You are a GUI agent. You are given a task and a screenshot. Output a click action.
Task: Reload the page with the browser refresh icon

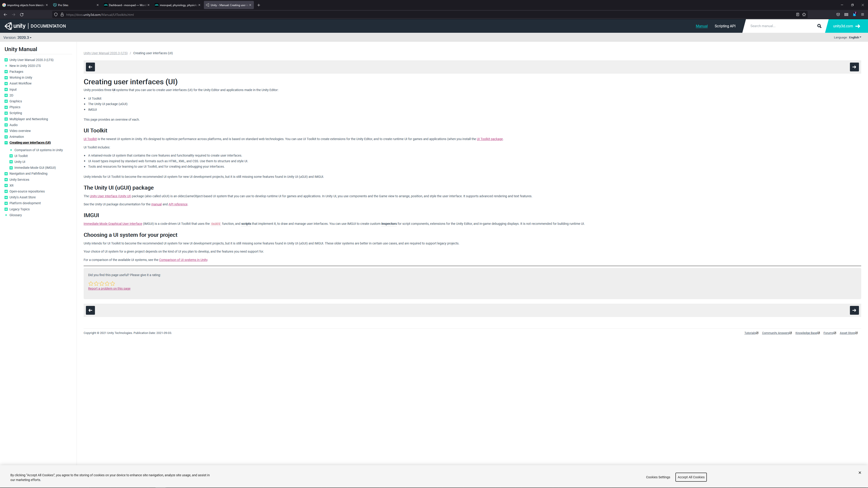22,14
